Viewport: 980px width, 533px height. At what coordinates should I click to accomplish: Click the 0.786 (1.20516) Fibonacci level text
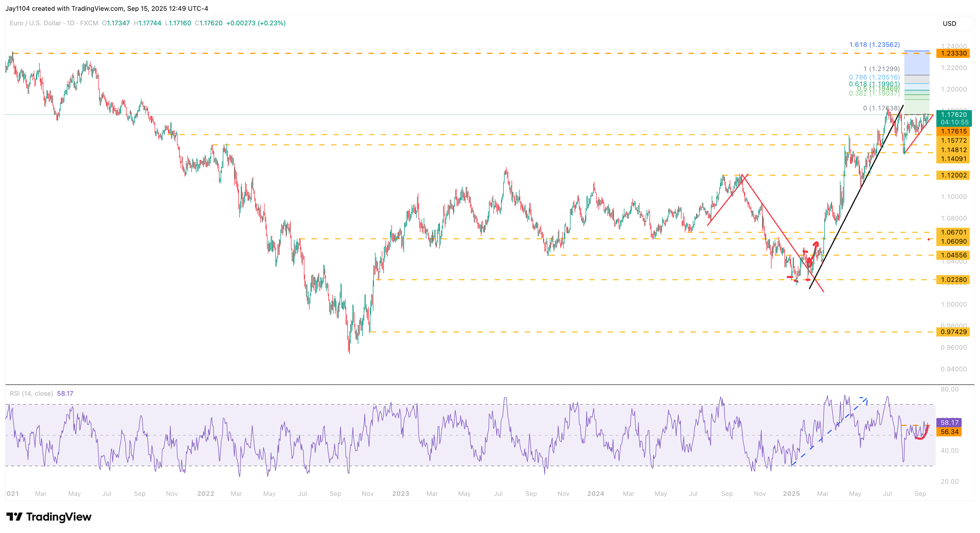(x=874, y=77)
